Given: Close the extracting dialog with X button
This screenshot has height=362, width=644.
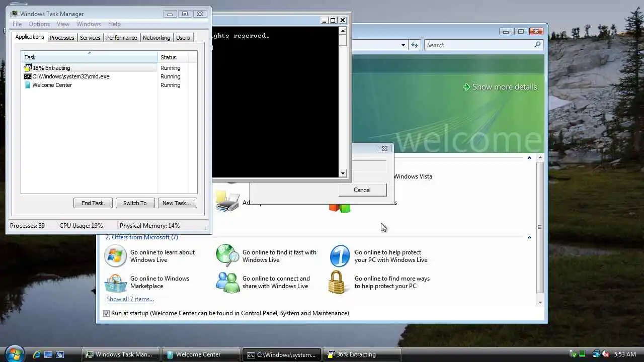Looking at the screenshot, I should (384, 148).
